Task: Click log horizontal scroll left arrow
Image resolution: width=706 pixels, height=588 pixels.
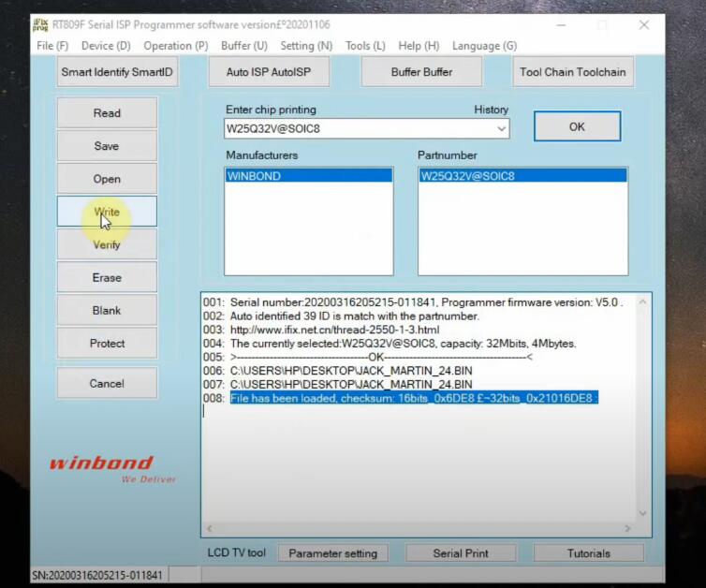Action: coord(210,528)
